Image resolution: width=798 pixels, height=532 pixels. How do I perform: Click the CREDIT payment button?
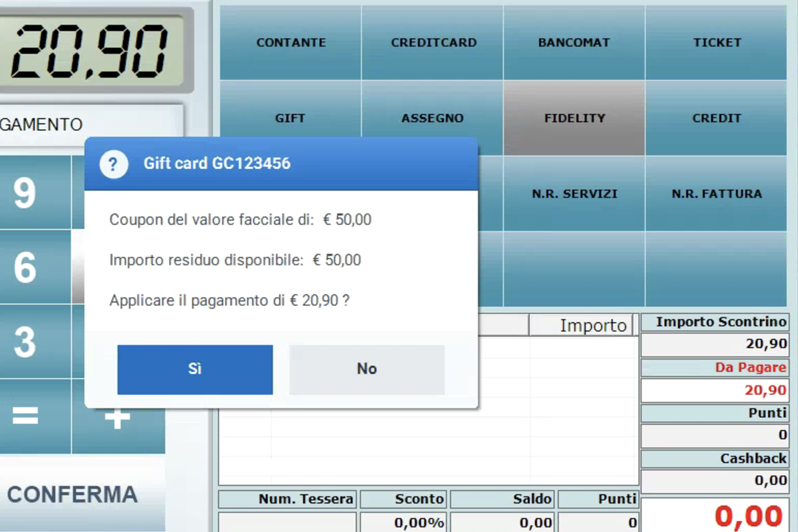(x=717, y=118)
